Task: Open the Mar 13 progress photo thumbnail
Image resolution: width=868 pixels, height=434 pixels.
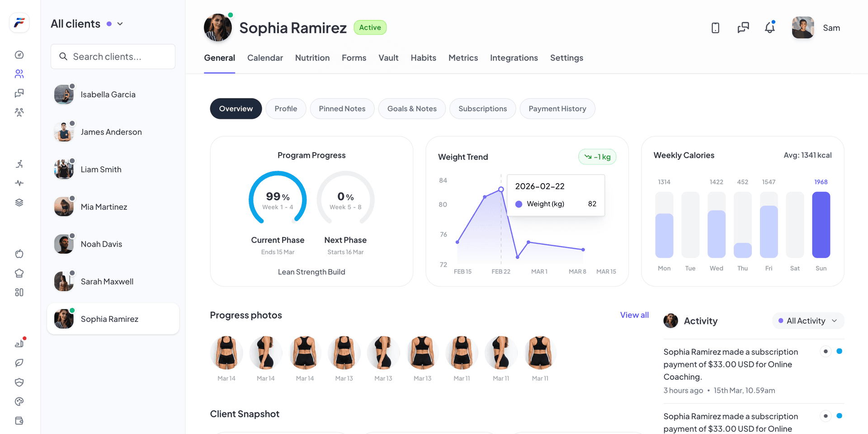Action: pyautogui.click(x=344, y=353)
